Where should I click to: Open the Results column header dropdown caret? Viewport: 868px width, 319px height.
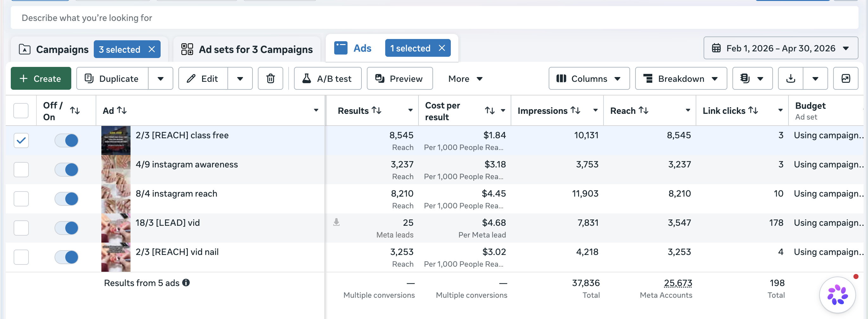[410, 110]
